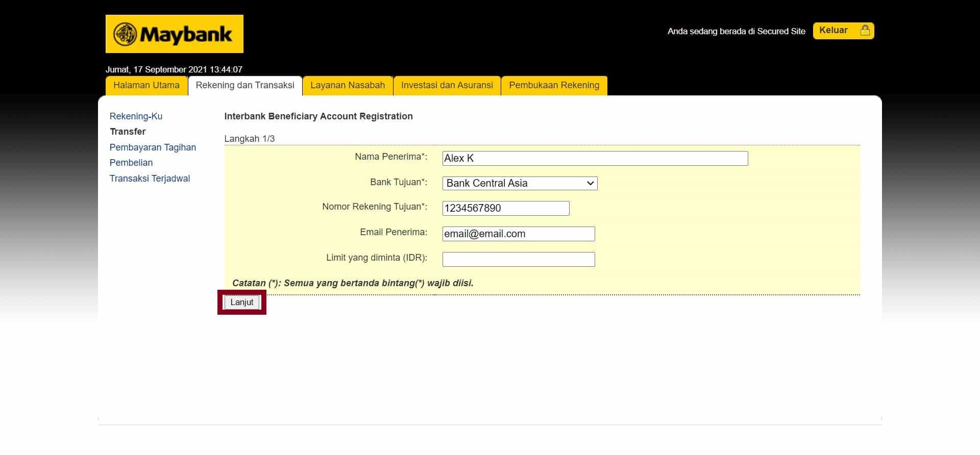Open the Rekening-Ku sidebar link
Screen dimensions: 980x455
pyautogui.click(x=136, y=116)
